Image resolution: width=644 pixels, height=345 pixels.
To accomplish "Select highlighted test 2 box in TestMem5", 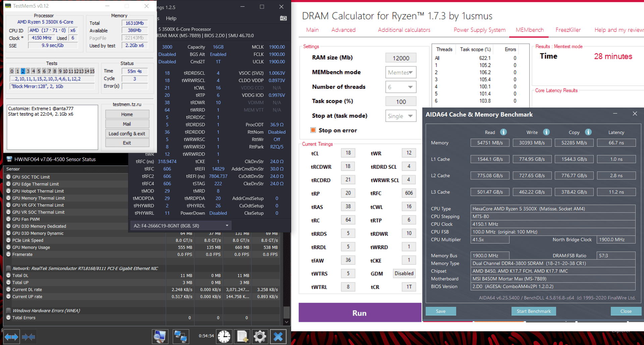I will (x=23, y=71).
